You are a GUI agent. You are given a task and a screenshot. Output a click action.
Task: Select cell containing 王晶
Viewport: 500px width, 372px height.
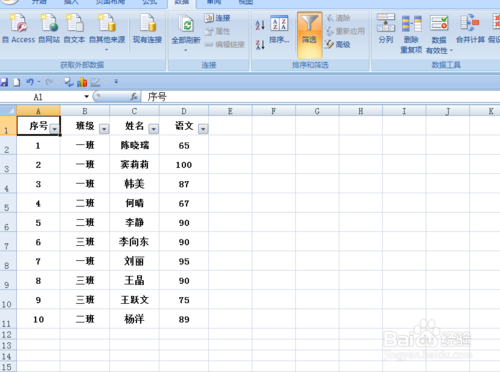point(134,280)
